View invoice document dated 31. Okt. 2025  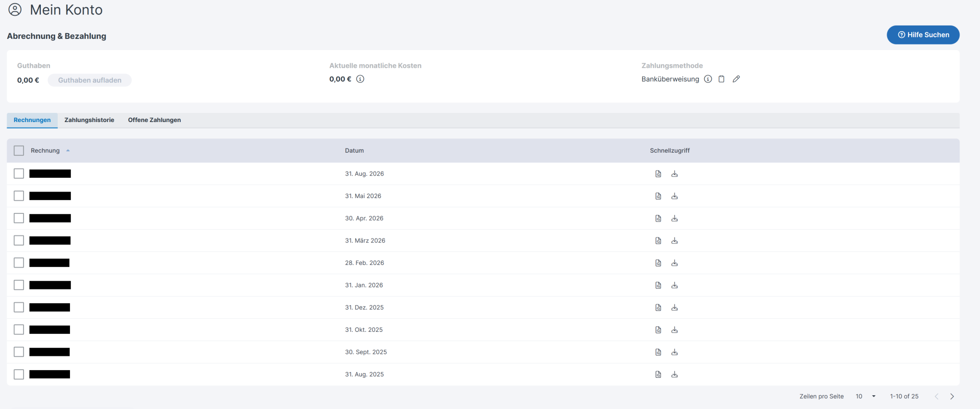point(658,330)
